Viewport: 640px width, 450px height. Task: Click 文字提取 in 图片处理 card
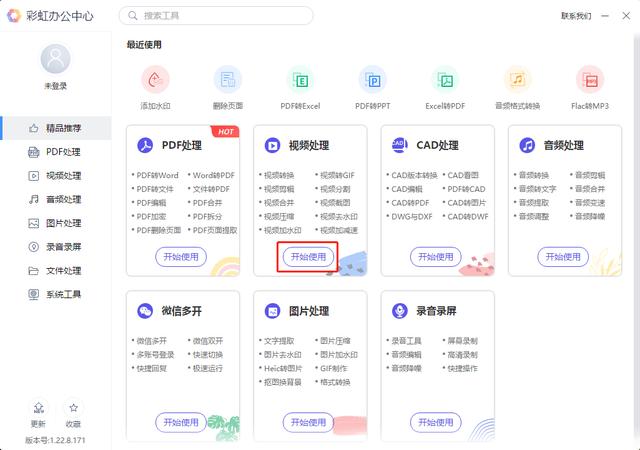tap(279, 341)
